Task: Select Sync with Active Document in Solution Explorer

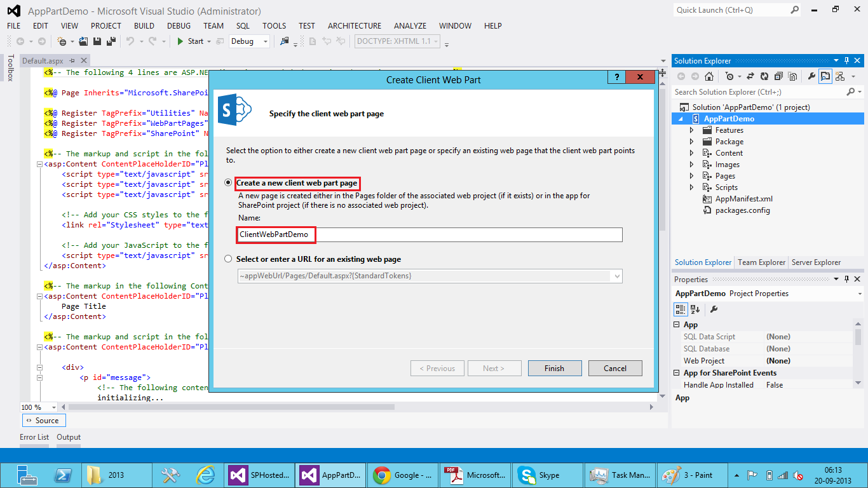Action: tap(750, 76)
